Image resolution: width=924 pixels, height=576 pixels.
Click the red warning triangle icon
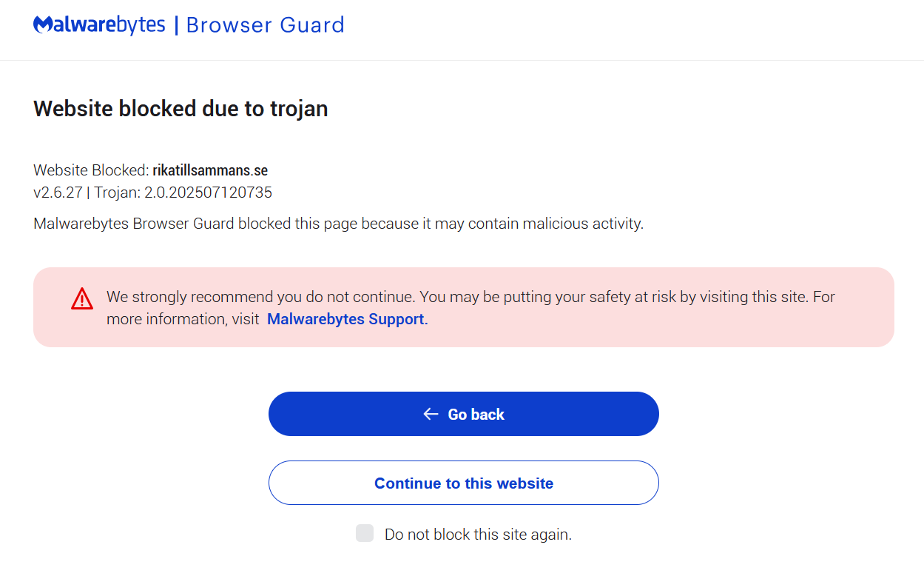click(x=82, y=298)
